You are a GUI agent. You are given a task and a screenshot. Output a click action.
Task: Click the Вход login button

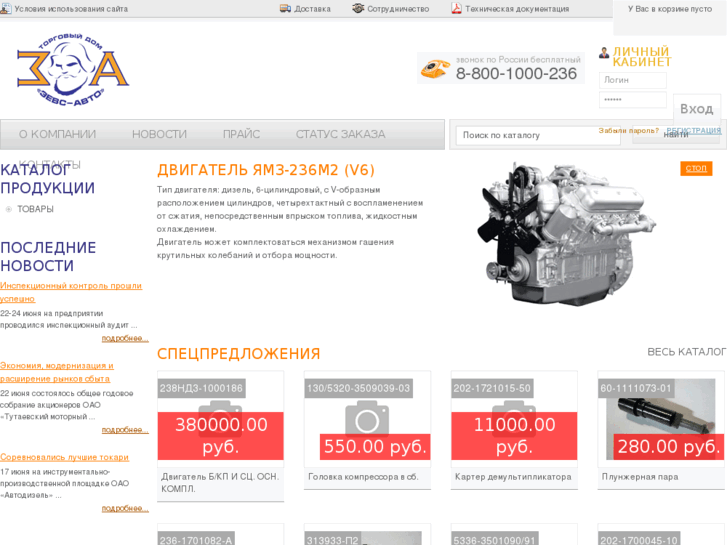tap(696, 109)
